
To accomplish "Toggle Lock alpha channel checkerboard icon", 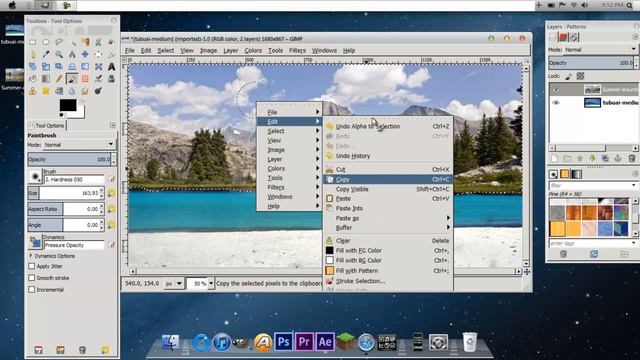I will [x=580, y=76].
